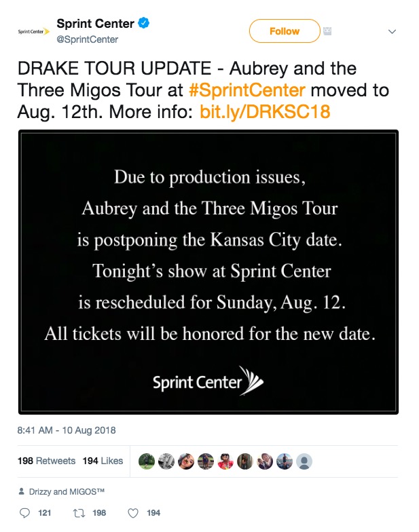This screenshot has width=419, height=532.
Task: Open the first liker avatar in the row
Action: (x=147, y=461)
